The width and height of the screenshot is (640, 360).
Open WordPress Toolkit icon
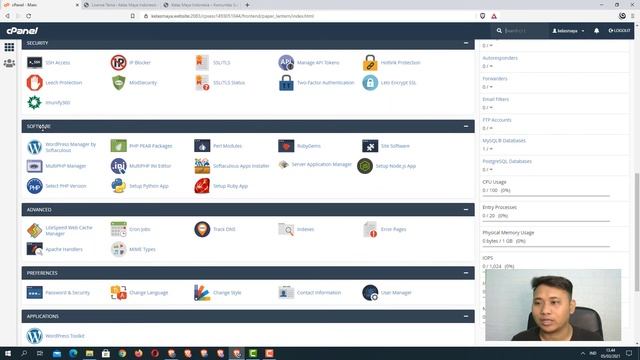[x=34, y=336]
